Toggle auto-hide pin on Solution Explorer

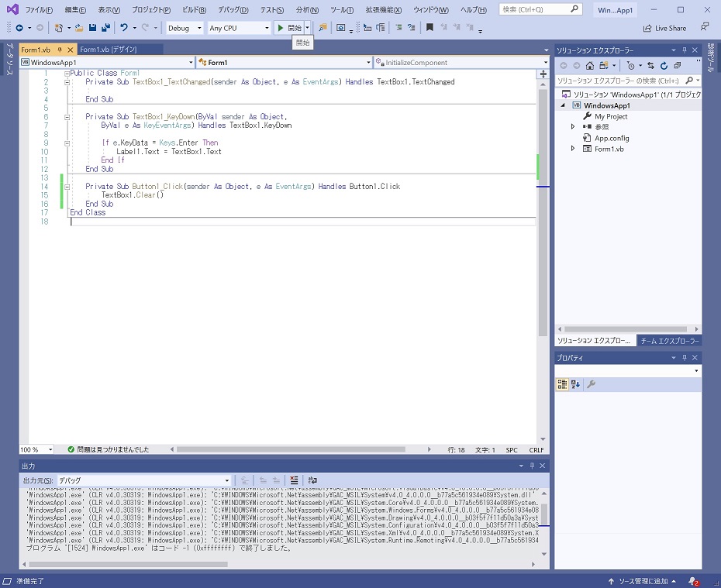click(685, 50)
